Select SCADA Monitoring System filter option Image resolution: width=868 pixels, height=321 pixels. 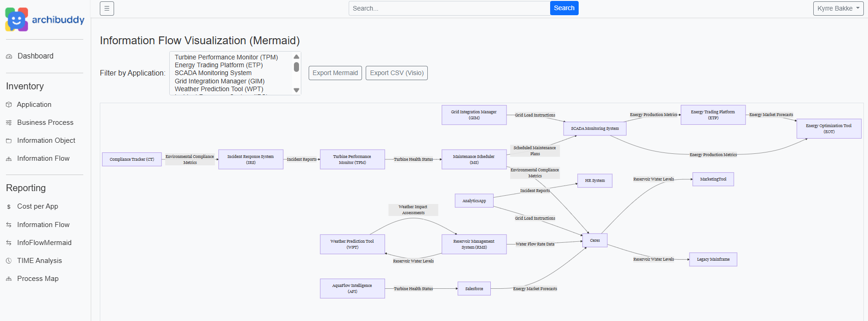[213, 73]
